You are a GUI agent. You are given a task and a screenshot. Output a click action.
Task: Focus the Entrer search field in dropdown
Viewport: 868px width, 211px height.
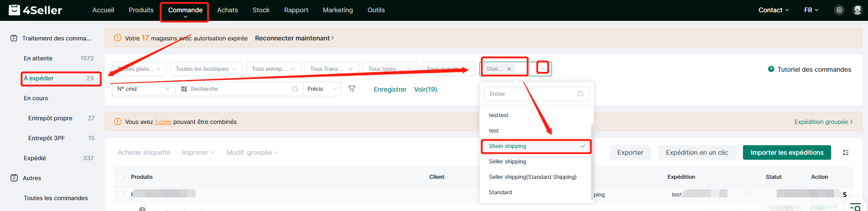537,94
